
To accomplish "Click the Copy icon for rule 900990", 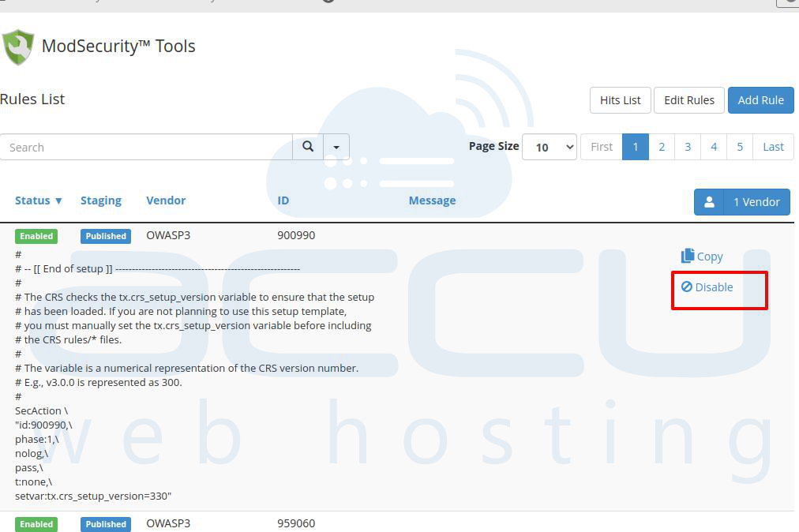I will 688,255.
